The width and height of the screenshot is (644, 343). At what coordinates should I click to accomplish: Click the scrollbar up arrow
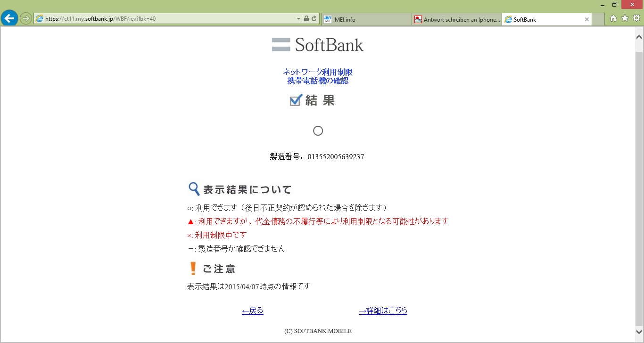click(639, 36)
